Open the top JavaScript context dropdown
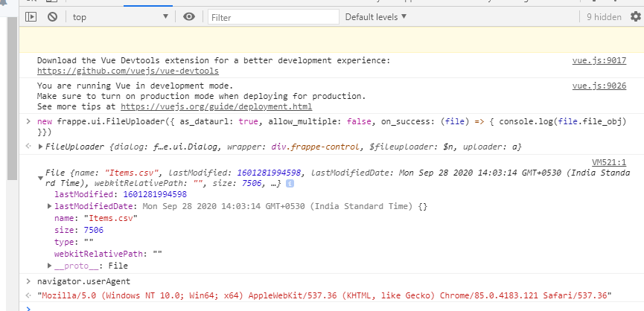Viewport: 644px width, 311px height. point(121,17)
